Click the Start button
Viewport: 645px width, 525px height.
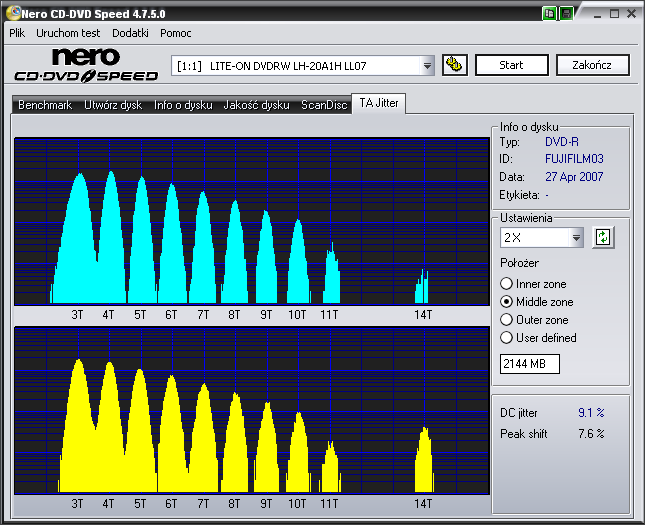(x=512, y=65)
